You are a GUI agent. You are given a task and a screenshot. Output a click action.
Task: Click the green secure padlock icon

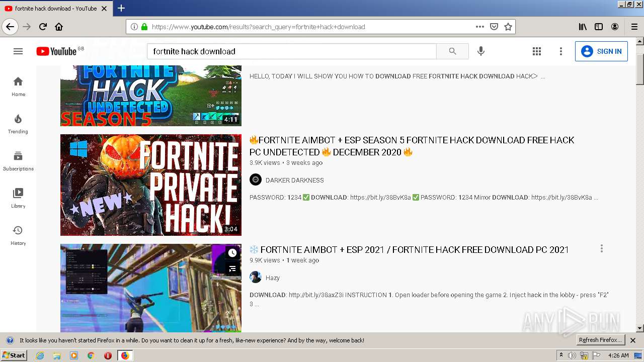point(144,27)
